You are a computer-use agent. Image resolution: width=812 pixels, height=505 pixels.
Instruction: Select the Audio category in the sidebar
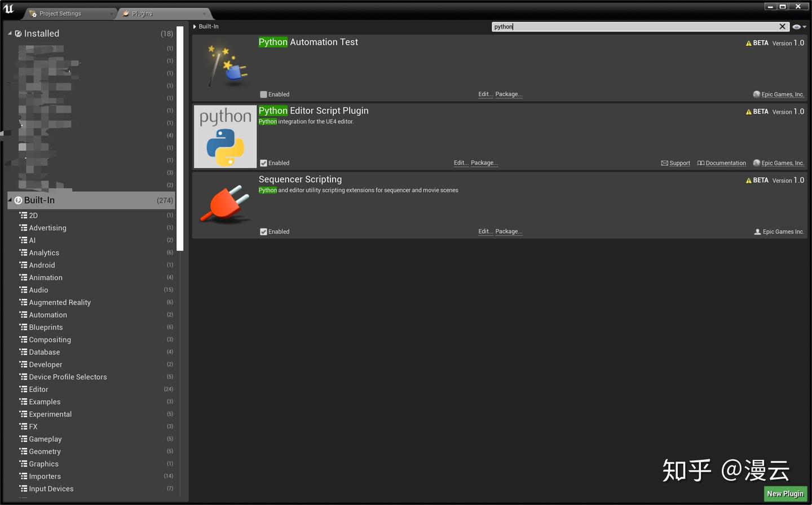click(38, 289)
